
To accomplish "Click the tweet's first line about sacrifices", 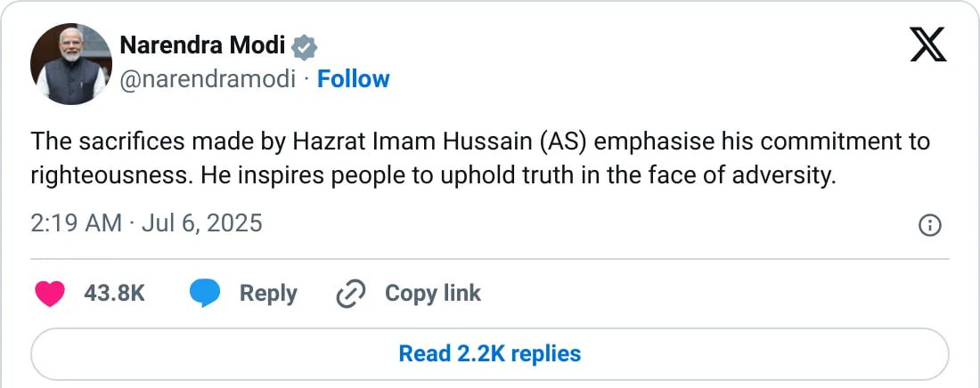I will [x=481, y=141].
